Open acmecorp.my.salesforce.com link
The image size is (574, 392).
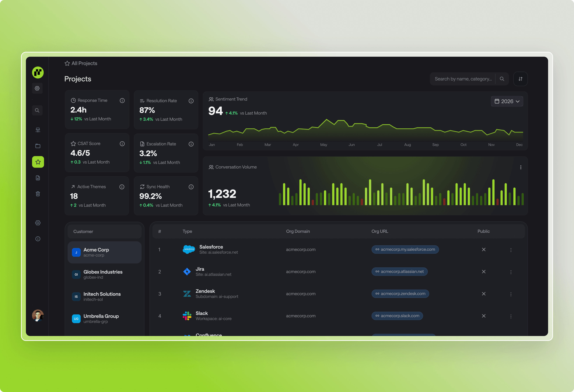405,250
